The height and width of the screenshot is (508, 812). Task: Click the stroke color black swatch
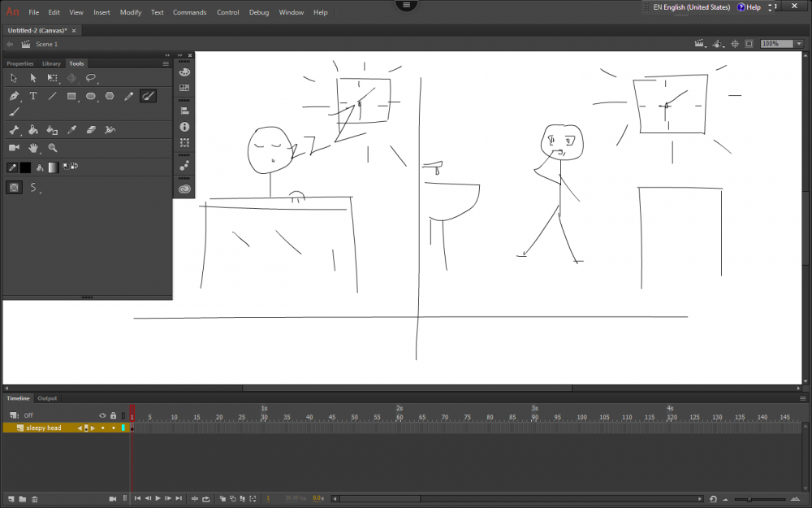pyautogui.click(x=25, y=167)
